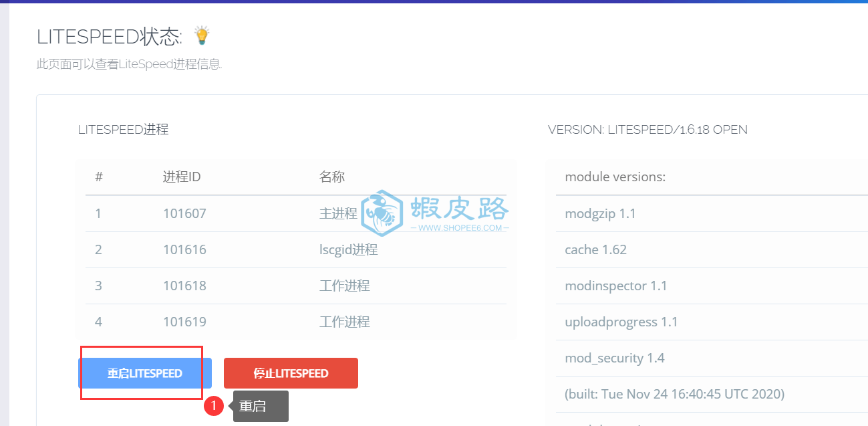This screenshot has width=868, height=426.
Task: Click the lightbulb icon beside LITESPEED状态
Action: [201, 35]
